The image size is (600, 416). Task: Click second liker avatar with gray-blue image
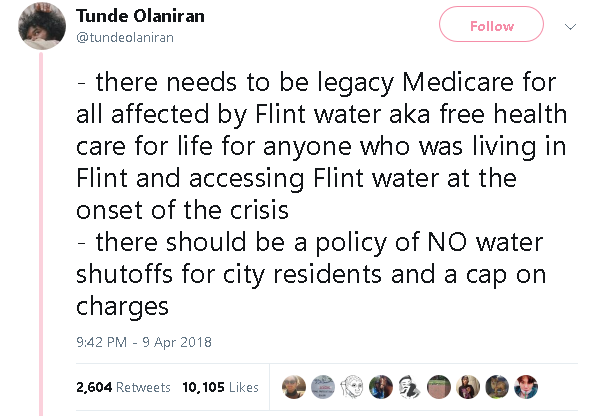[x=323, y=387]
